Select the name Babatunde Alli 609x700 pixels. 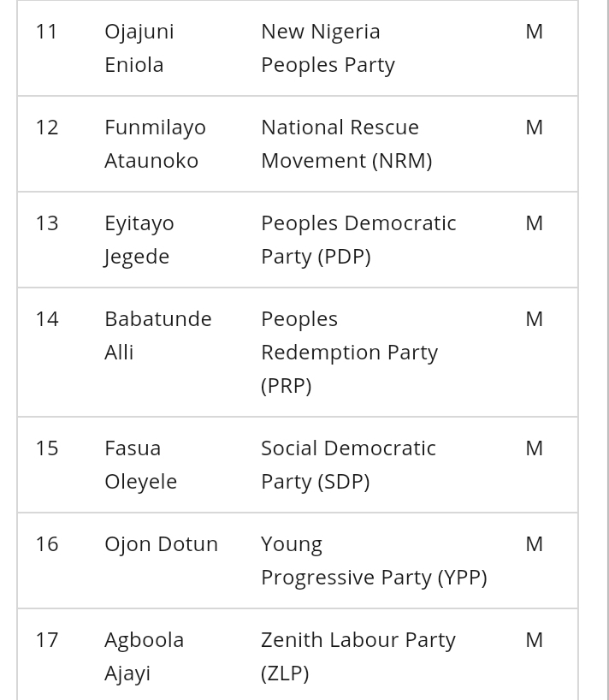(x=157, y=335)
